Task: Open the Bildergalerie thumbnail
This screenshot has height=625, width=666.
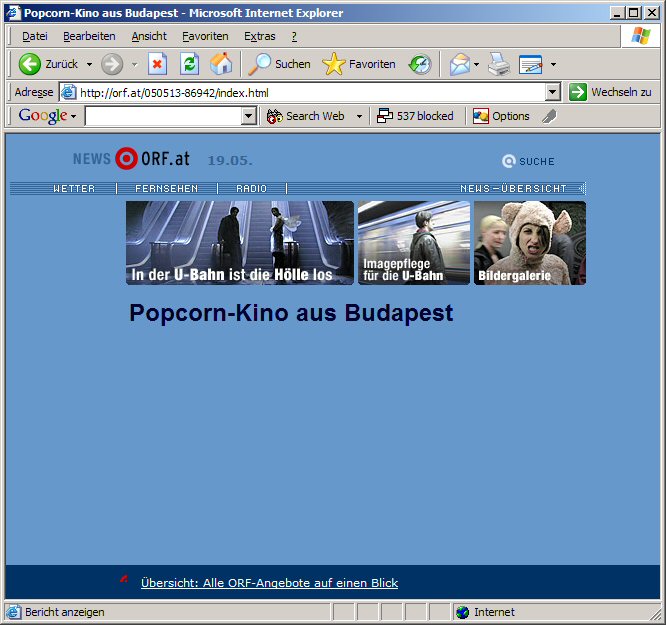Action: pos(530,243)
